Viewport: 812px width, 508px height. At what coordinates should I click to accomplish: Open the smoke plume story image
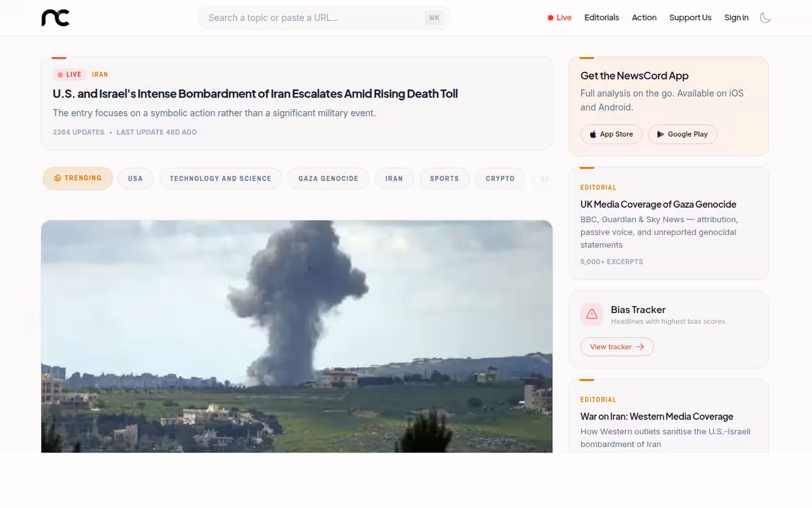pyautogui.click(x=296, y=336)
